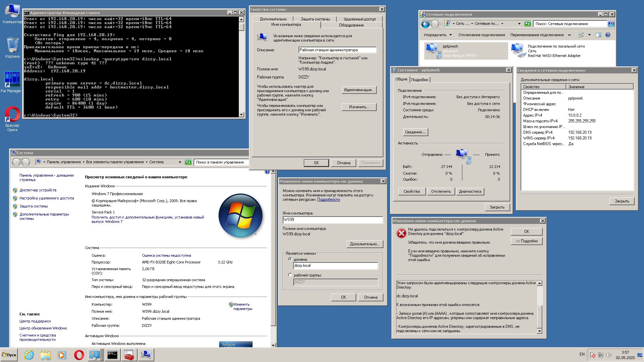Screen dimensions: 644x362
Task: Open the command prompt taskbar icon
Action: coord(112,355)
